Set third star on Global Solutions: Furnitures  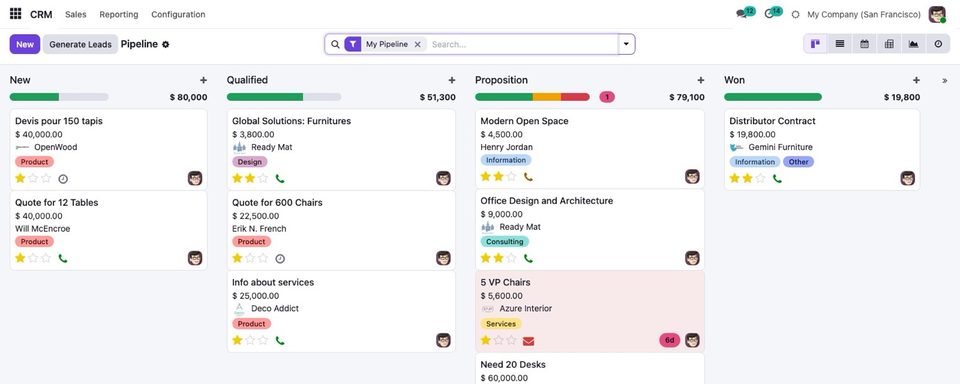click(x=263, y=178)
